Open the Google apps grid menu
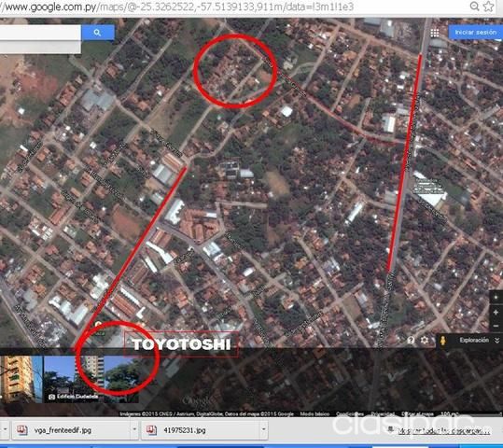Viewport: 503px width, 448px height. (x=435, y=33)
